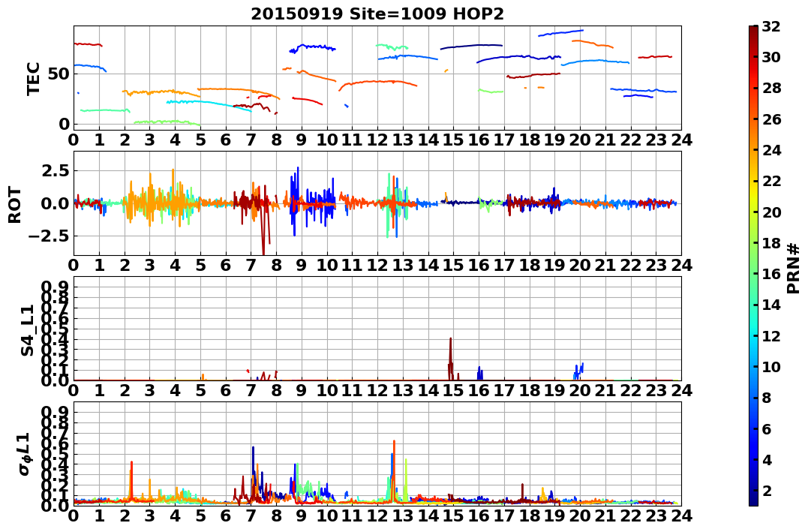Select colorbar tick label 28
Viewport: 808px width, 532px height.
point(771,88)
